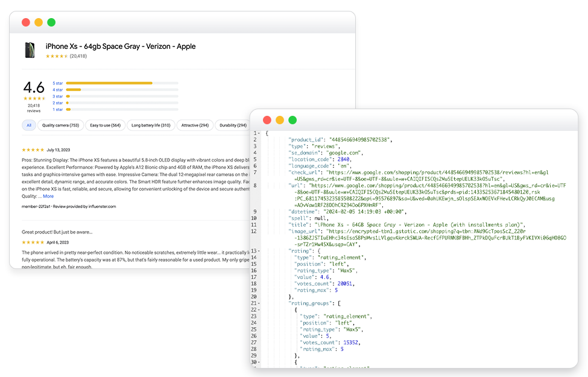Select the Long battery life (310) chip
Screen dimensions: 588x377
coord(151,125)
